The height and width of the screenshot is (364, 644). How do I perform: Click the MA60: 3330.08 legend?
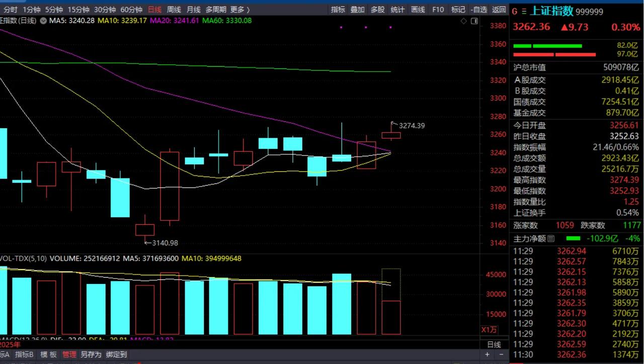tap(226, 21)
